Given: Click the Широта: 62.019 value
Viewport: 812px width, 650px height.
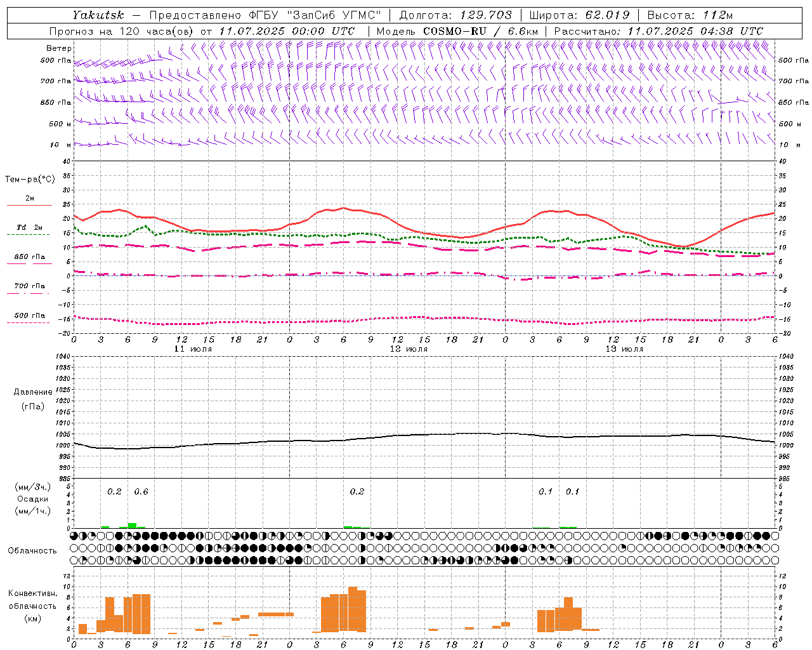Looking at the screenshot, I should point(579,15).
